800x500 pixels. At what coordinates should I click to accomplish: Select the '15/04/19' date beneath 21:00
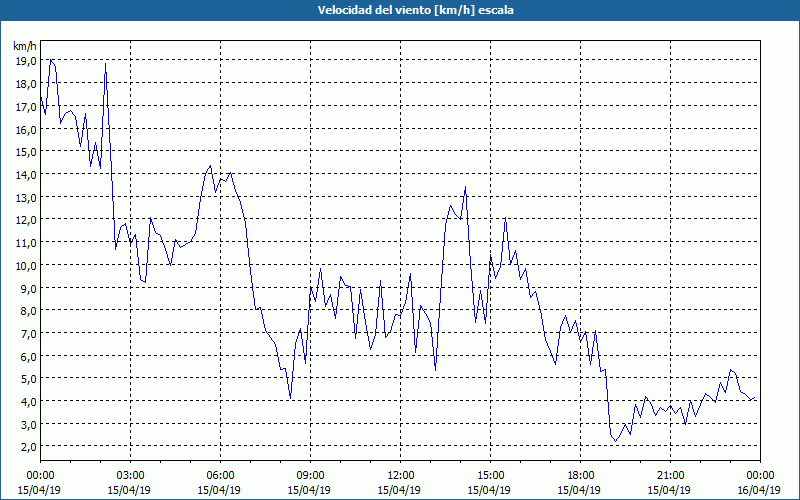click(x=669, y=490)
